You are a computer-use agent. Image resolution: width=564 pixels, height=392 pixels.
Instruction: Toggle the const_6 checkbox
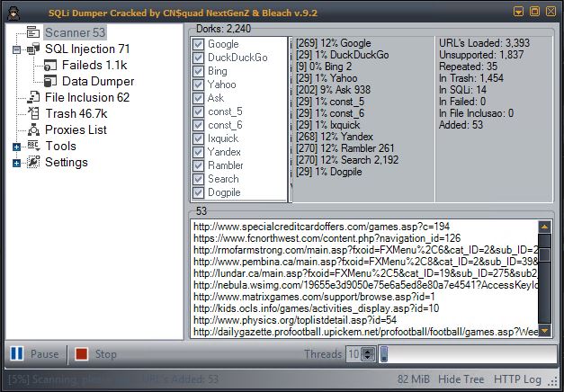tap(198, 125)
